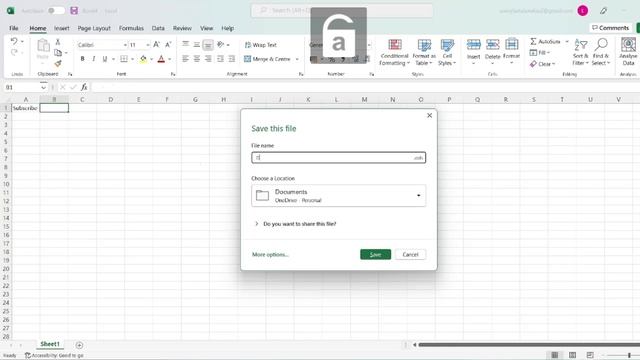Click the Undo icon

pos(14,41)
